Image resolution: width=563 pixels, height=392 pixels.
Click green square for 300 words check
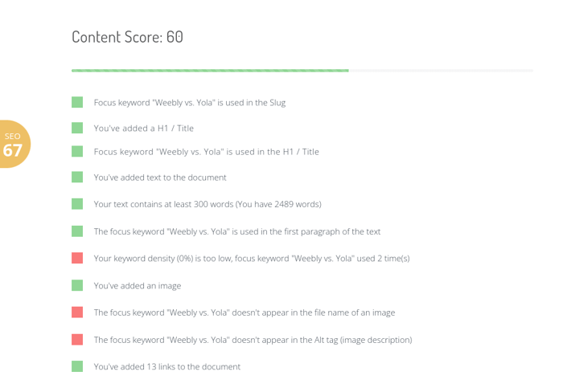77,204
